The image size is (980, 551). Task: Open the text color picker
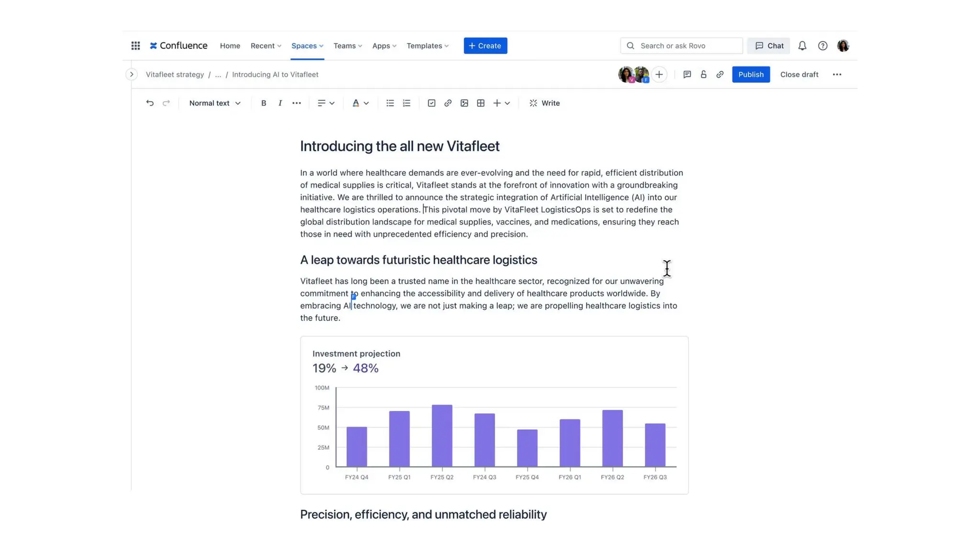pyautogui.click(x=360, y=103)
